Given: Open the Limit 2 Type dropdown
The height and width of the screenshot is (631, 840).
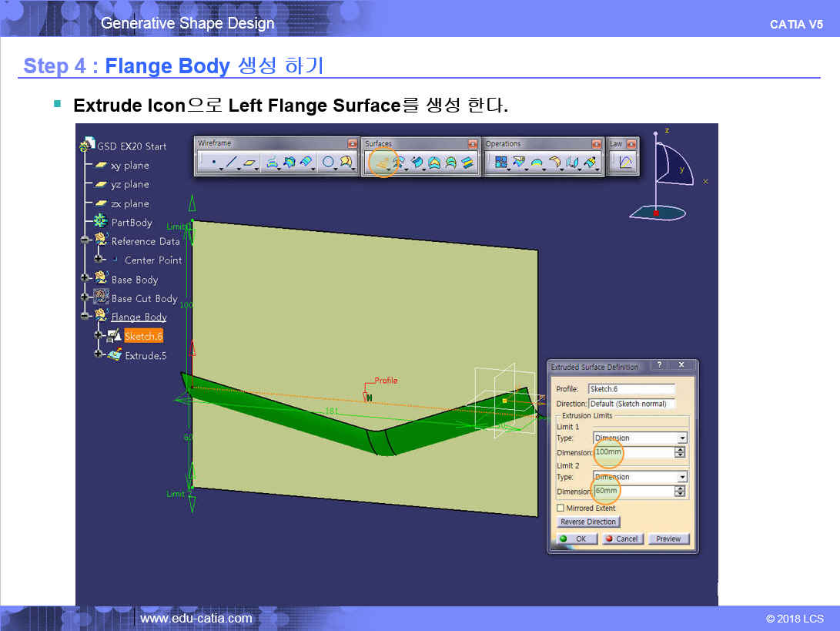Looking at the screenshot, I should point(681,477).
